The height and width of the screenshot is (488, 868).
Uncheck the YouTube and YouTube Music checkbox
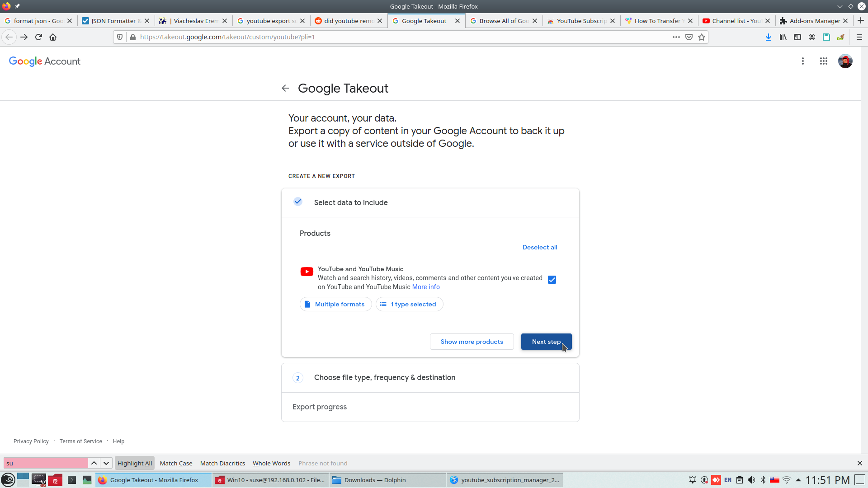tap(552, 280)
